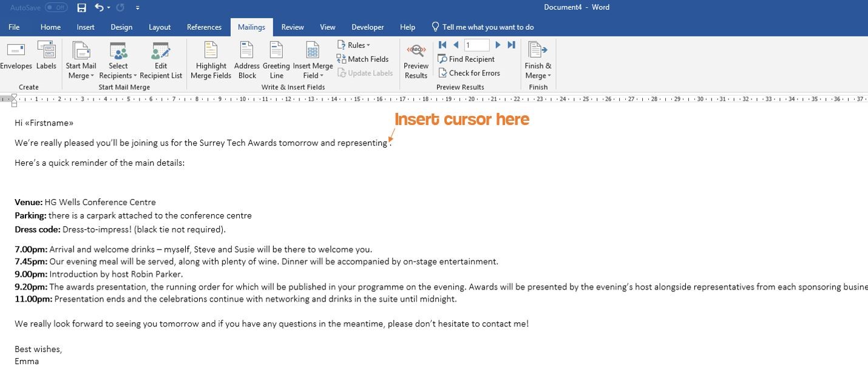Click the bold 'Venue:' label
868x369 pixels.
(x=29, y=202)
